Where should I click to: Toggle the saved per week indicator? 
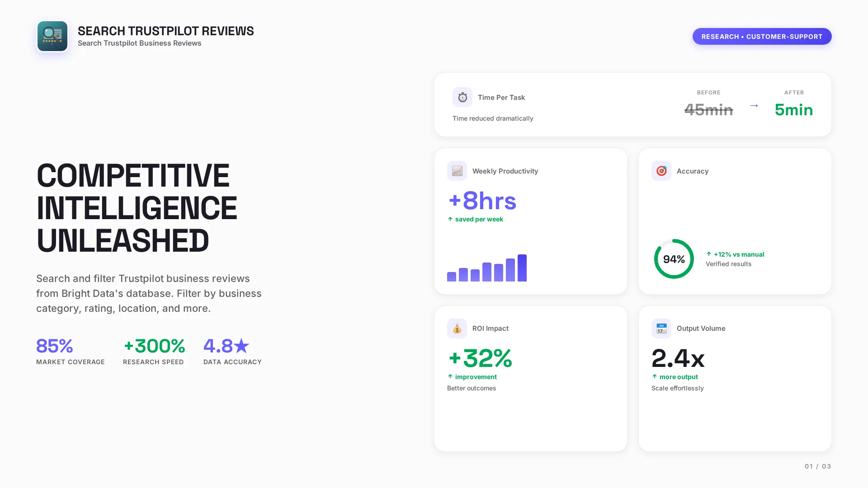[476, 219]
